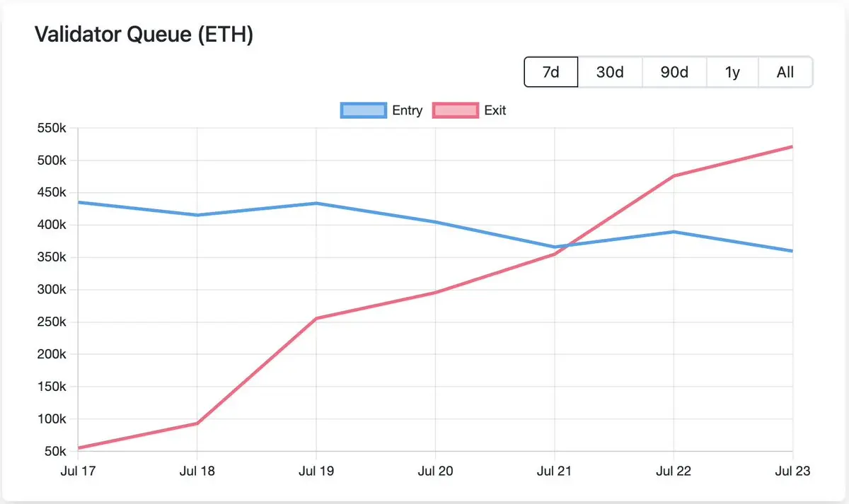Show All time range data
This screenshot has width=849, height=504.
785,72
